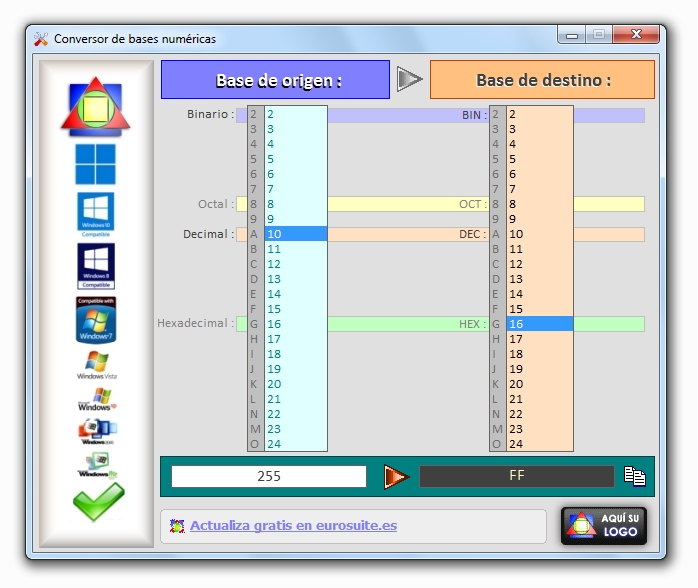
Task: Copy the FF result with clipboard icon
Action: 634,476
